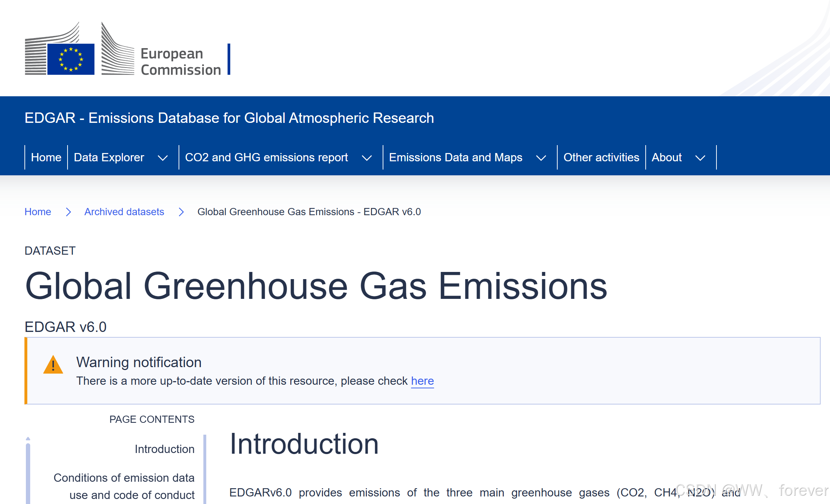The image size is (830, 504).
Task: Go to the Home breadcrumb link
Action: (x=38, y=212)
